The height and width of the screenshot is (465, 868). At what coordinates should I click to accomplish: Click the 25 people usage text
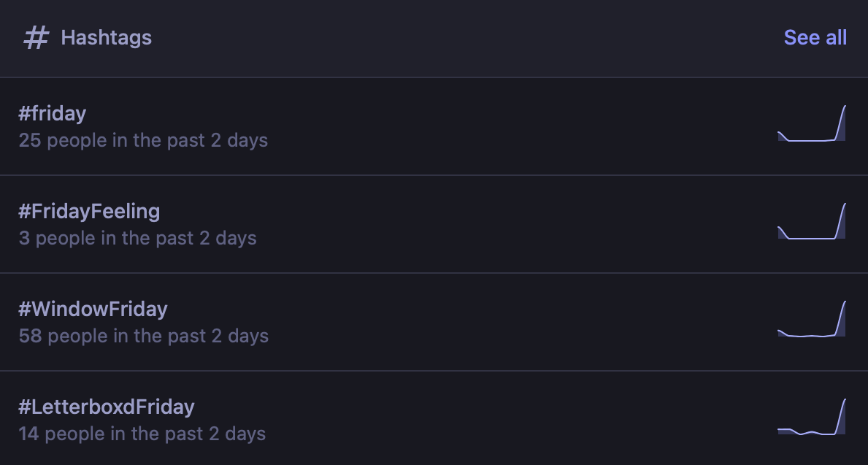143,140
